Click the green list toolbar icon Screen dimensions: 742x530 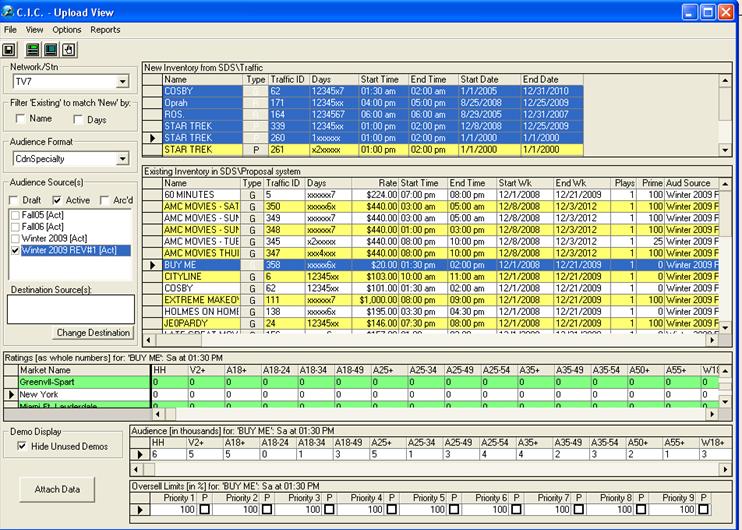point(32,48)
